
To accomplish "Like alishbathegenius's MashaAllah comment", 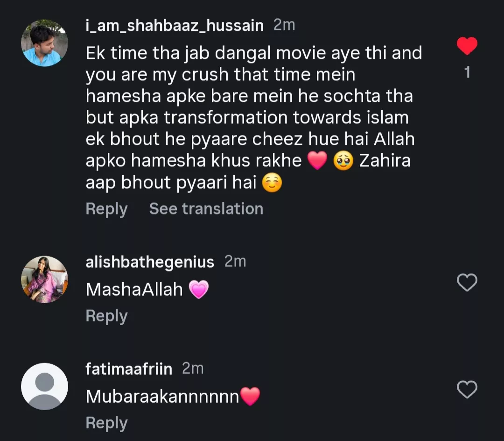I will click(467, 283).
